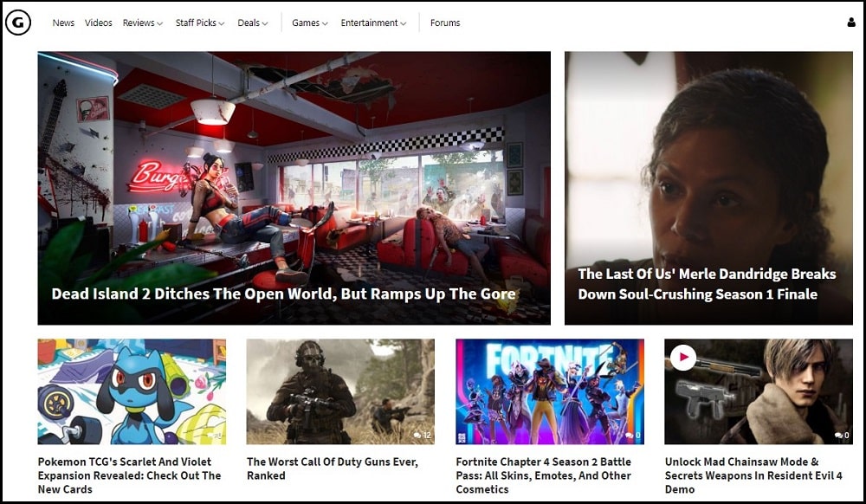Open The Last Of Us Merle Dandridge article headline

coord(707,284)
